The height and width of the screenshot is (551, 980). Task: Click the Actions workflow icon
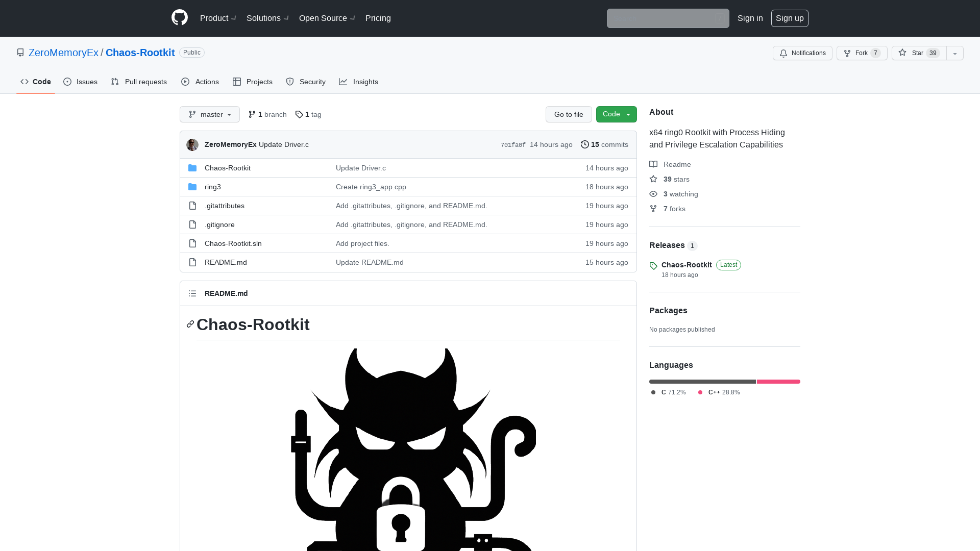click(185, 82)
